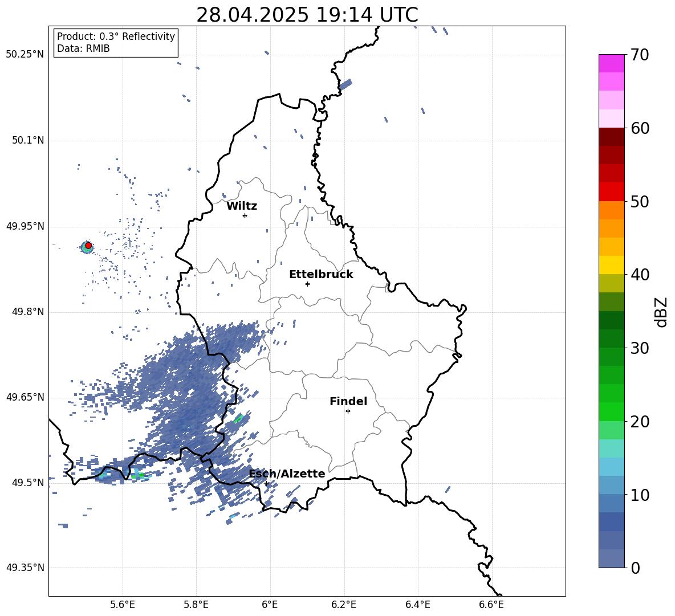The height and width of the screenshot is (616, 675).
Task: Click the Wiltz city label
Action: click(x=242, y=206)
